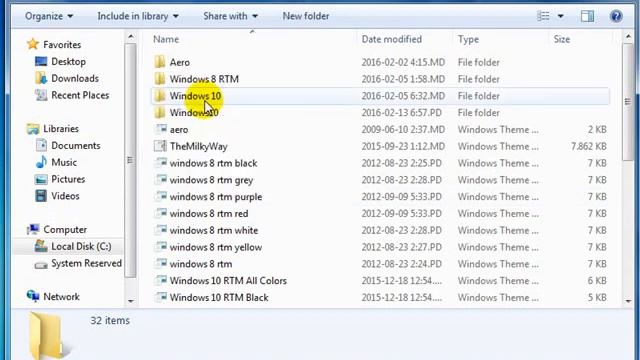Click the New folder button
This screenshot has height=360, width=640.
306,16
